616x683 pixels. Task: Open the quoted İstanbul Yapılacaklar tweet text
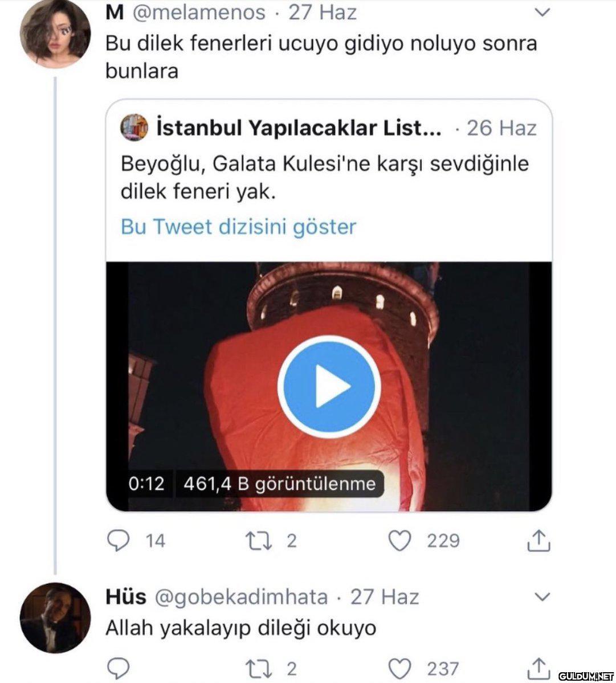[x=324, y=177]
